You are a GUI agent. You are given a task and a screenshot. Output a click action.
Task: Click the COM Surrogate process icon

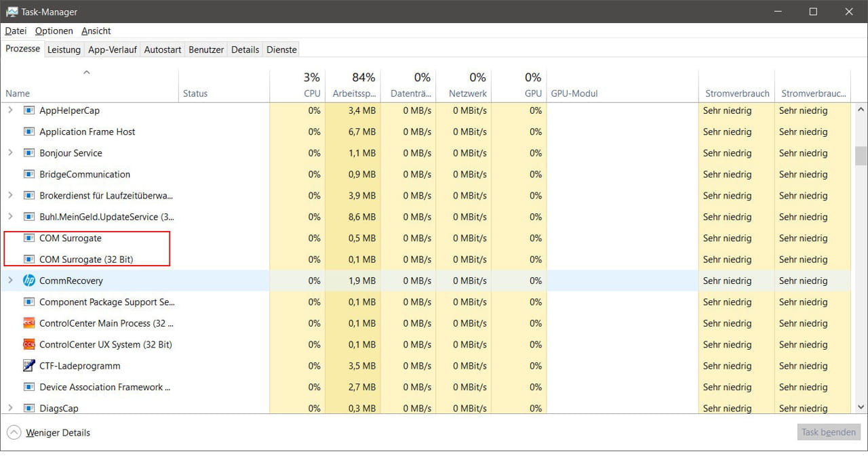coord(28,238)
